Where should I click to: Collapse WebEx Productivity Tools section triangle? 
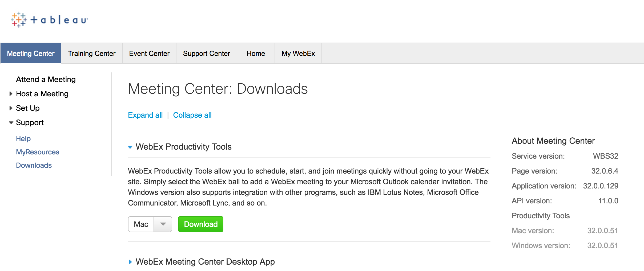pyautogui.click(x=130, y=147)
